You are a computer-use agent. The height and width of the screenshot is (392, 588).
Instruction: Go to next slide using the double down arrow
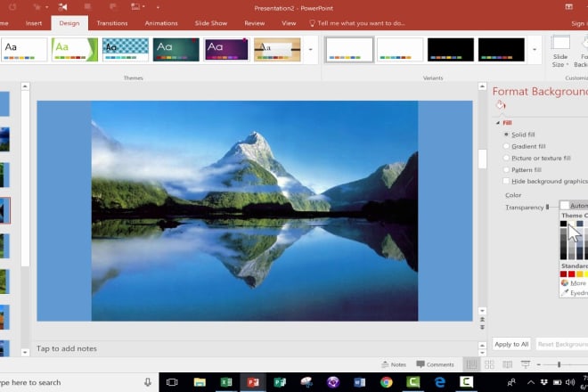point(482,327)
